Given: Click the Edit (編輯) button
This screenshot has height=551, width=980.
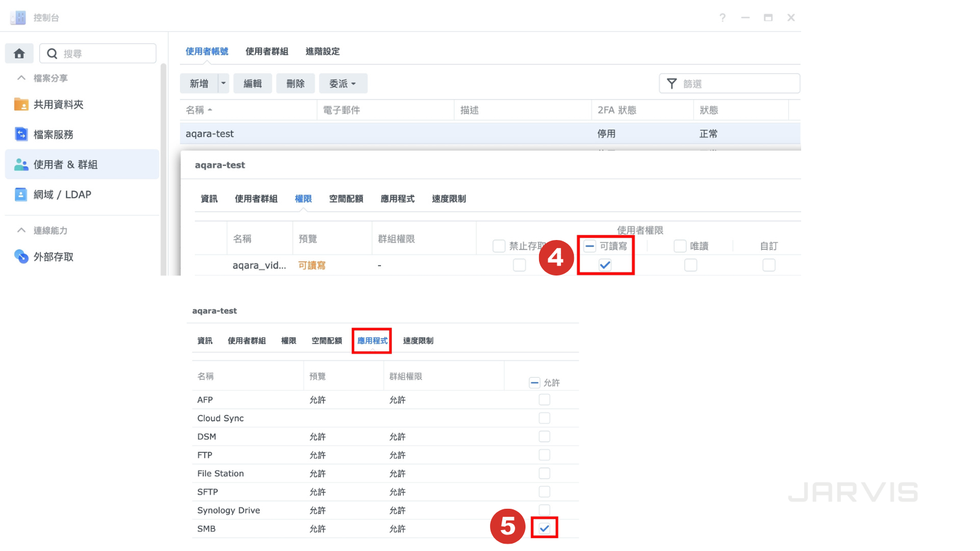Looking at the screenshot, I should click(x=252, y=84).
